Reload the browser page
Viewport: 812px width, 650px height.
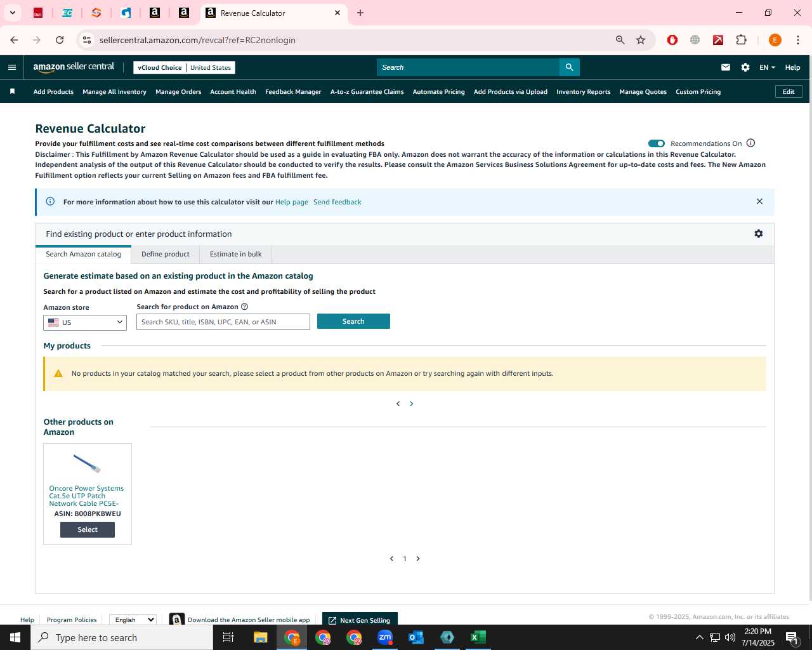pos(60,40)
